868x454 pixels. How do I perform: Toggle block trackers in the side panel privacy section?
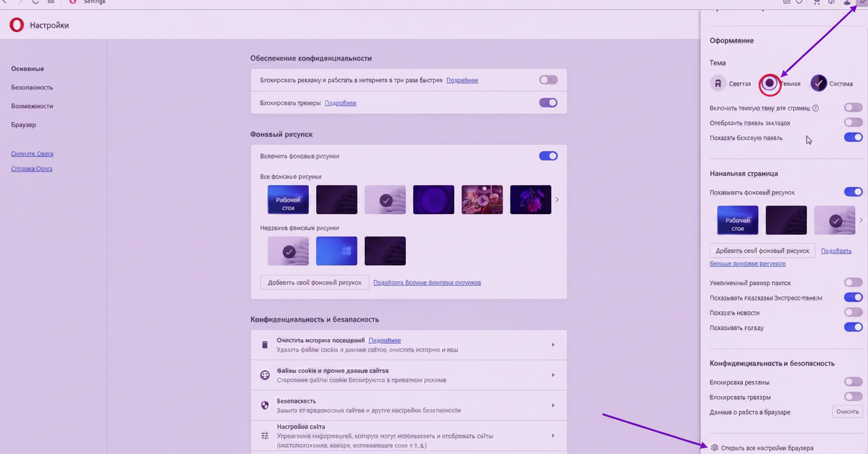click(853, 397)
